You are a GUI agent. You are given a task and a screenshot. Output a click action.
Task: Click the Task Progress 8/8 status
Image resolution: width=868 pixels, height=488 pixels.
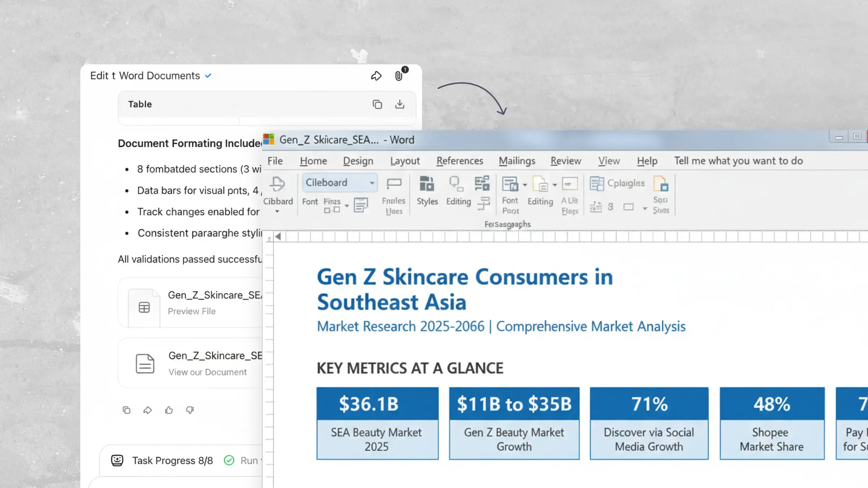pyautogui.click(x=173, y=461)
